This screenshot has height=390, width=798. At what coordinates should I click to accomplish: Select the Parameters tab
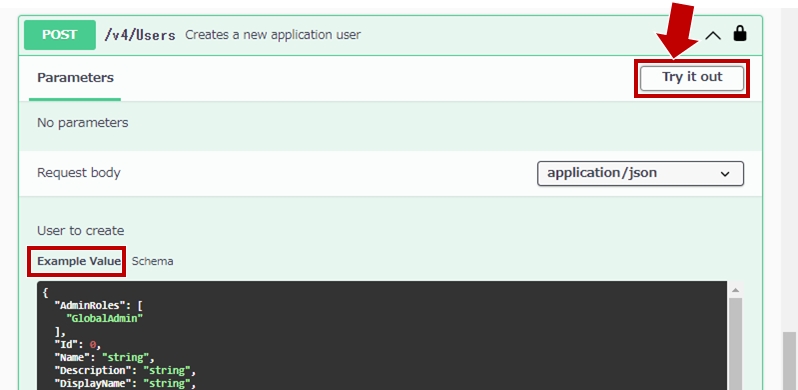[75, 78]
